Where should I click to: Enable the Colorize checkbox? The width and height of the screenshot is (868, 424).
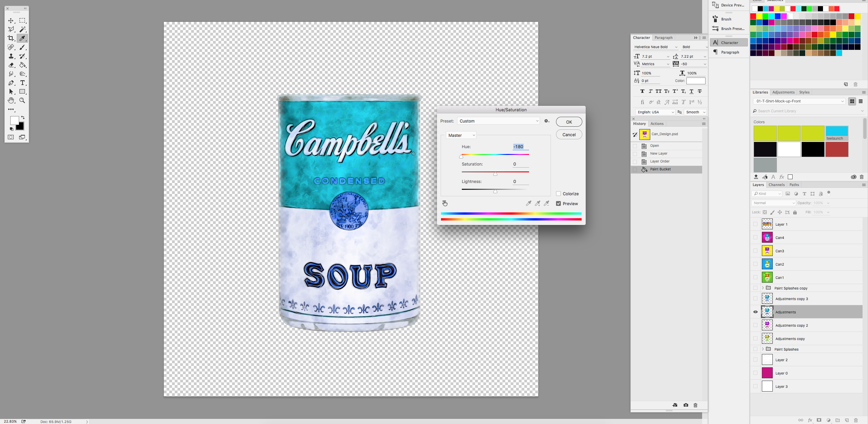558,194
